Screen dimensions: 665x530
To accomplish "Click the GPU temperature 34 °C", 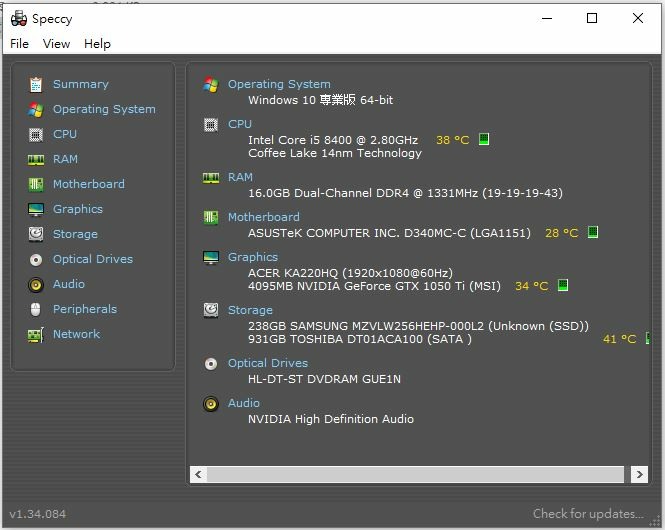I will pyautogui.click(x=531, y=286).
